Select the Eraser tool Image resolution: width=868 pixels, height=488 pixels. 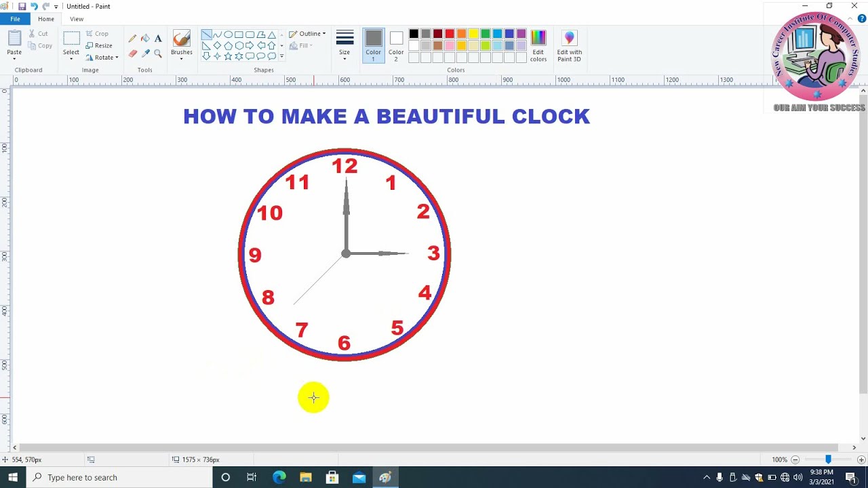click(x=132, y=54)
